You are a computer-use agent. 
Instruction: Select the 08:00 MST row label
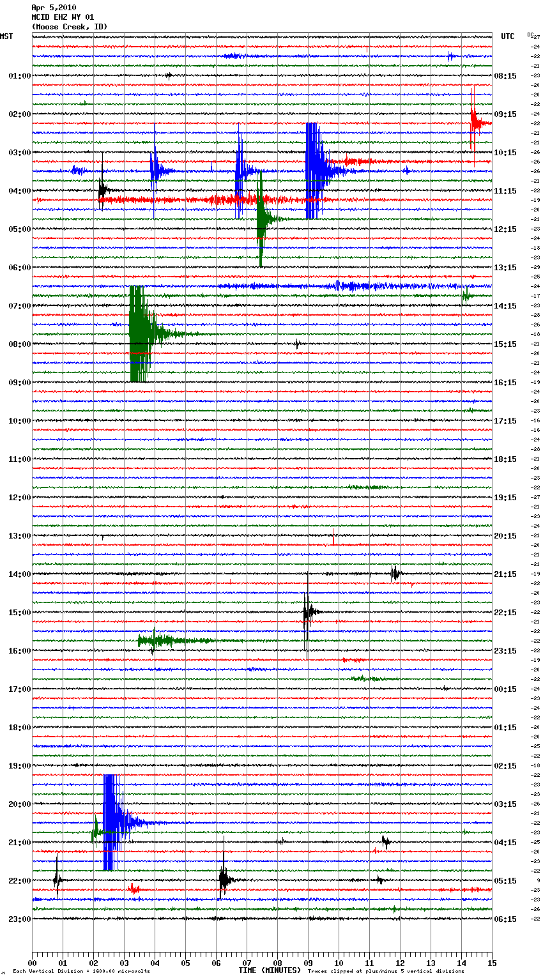point(19,344)
